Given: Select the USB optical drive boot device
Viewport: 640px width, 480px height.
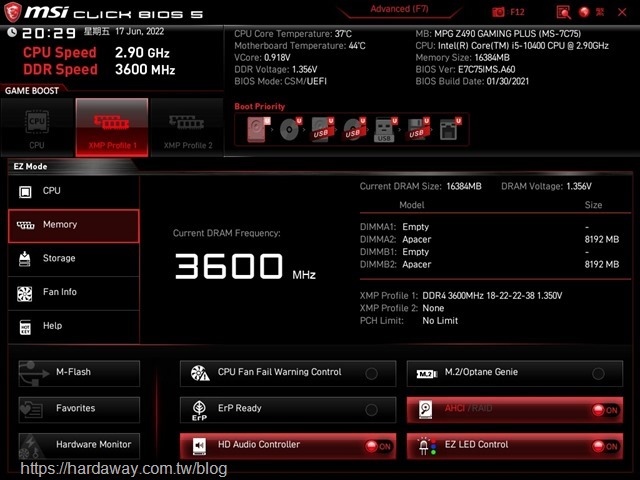Looking at the screenshot, I should [353, 130].
